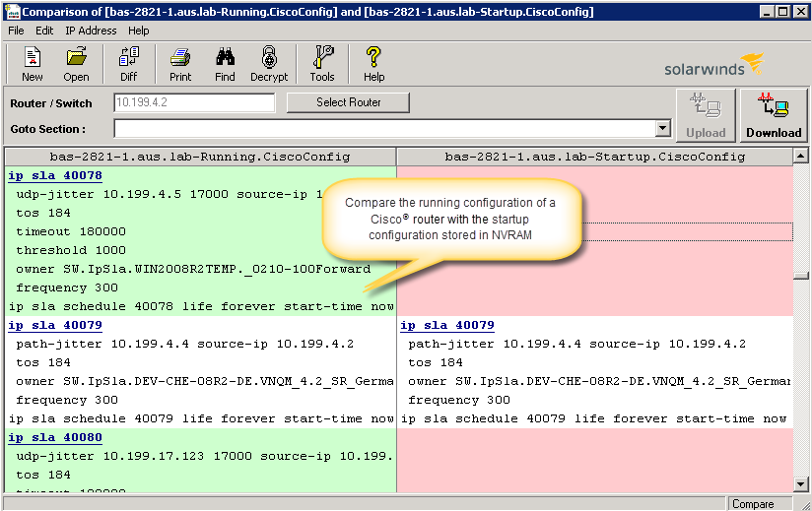Open the IP Address menu
This screenshot has width=812, height=511.
pyautogui.click(x=91, y=31)
